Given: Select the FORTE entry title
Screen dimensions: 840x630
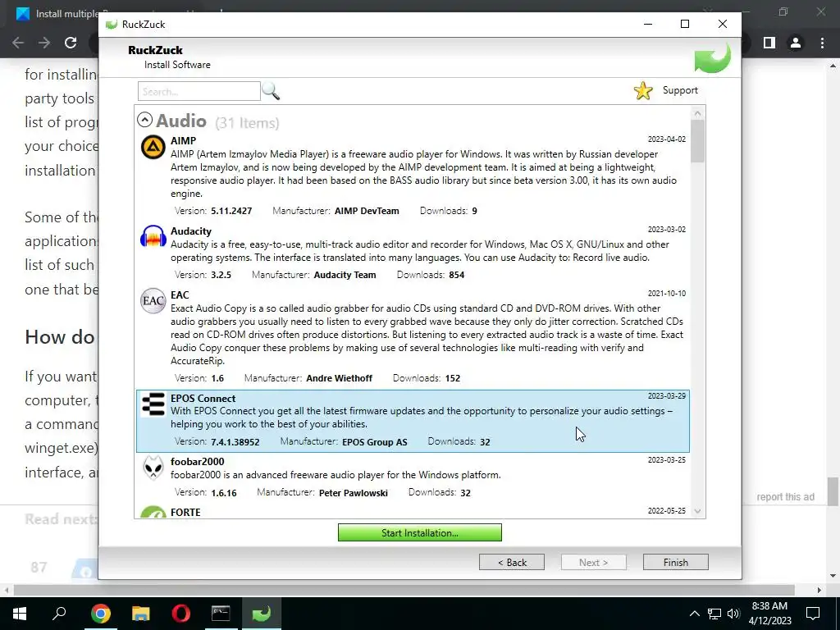Looking at the screenshot, I should (185, 512).
